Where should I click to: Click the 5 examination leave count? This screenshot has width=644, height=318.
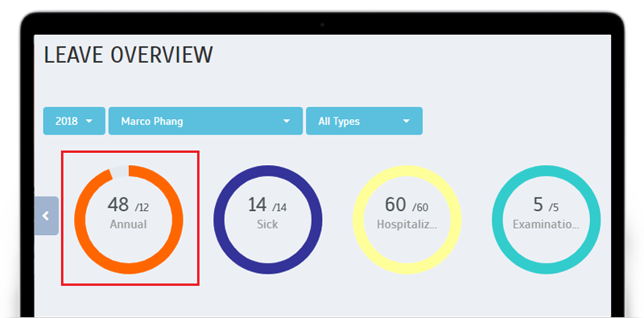tap(538, 204)
